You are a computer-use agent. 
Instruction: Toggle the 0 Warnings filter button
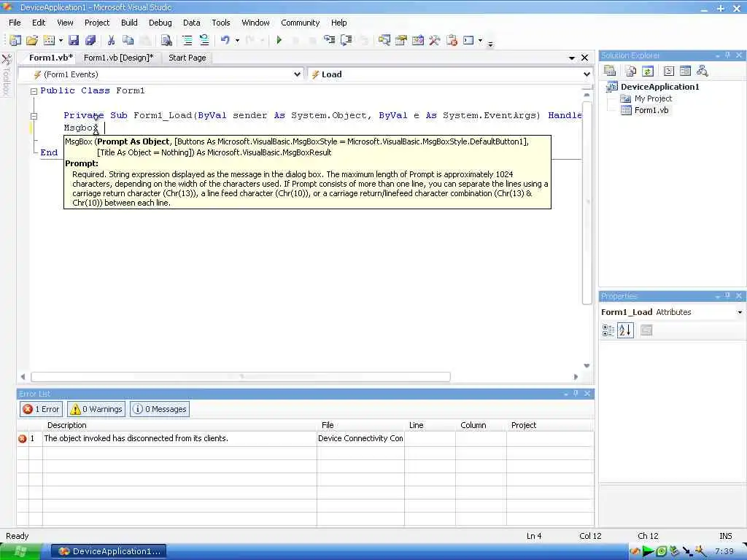(97, 409)
